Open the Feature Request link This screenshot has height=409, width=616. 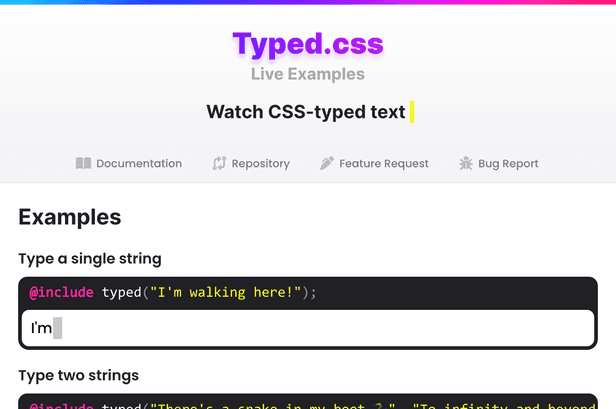point(384,163)
